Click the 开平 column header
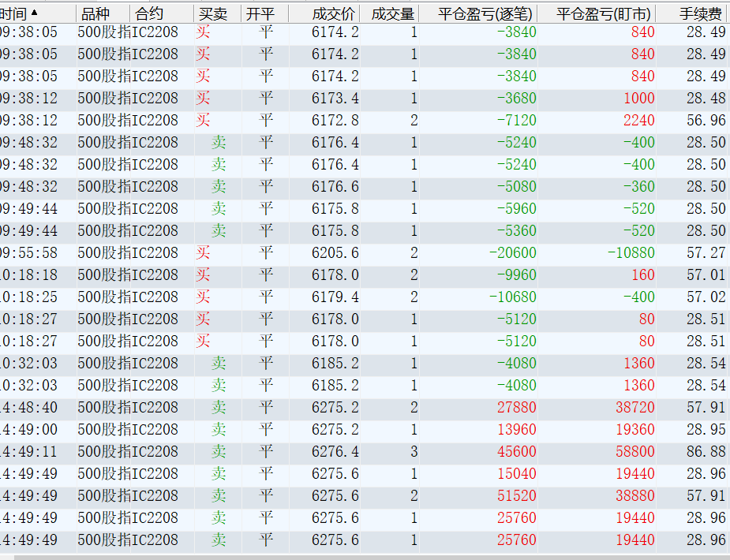This screenshot has height=560, width=730. (260, 13)
